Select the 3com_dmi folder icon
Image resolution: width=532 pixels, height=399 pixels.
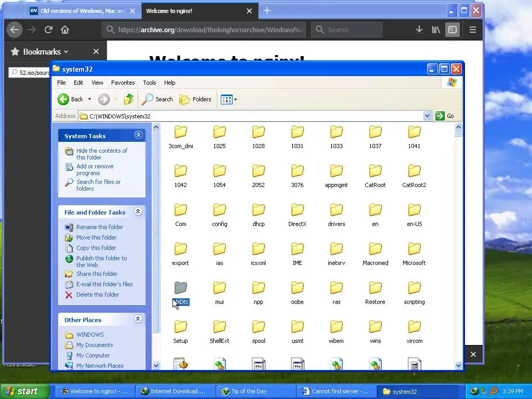pyautogui.click(x=180, y=132)
